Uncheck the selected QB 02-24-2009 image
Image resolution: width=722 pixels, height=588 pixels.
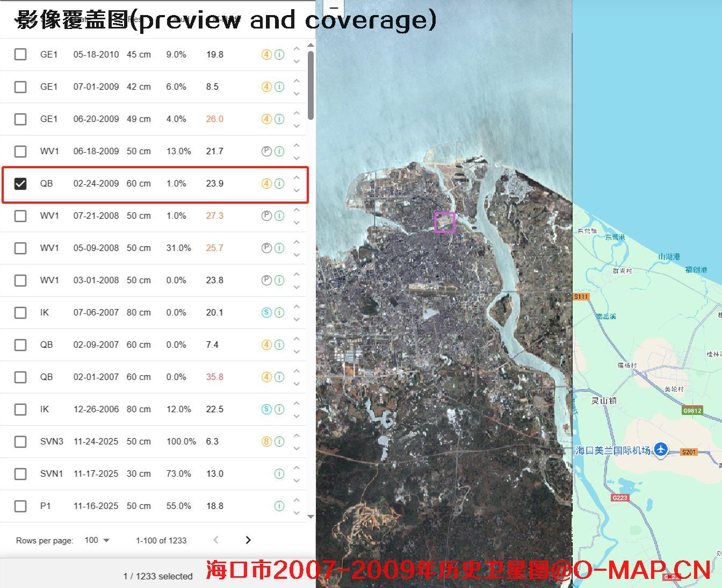[x=20, y=183]
